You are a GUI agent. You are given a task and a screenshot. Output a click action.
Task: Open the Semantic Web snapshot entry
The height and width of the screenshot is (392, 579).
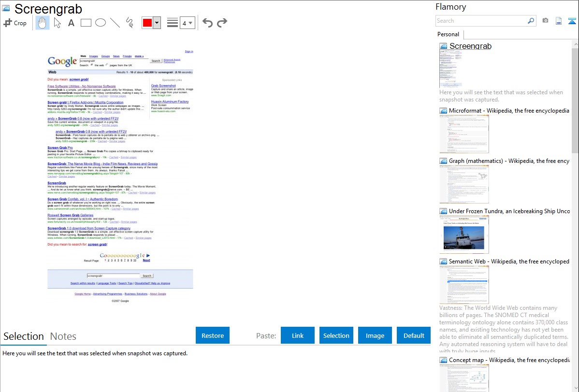pyautogui.click(x=509, y=261)
